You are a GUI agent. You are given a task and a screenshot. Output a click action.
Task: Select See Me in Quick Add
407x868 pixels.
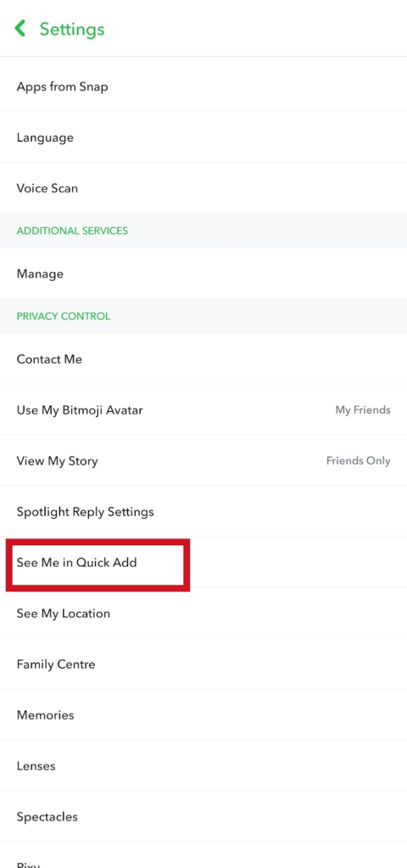pos(203,563)
